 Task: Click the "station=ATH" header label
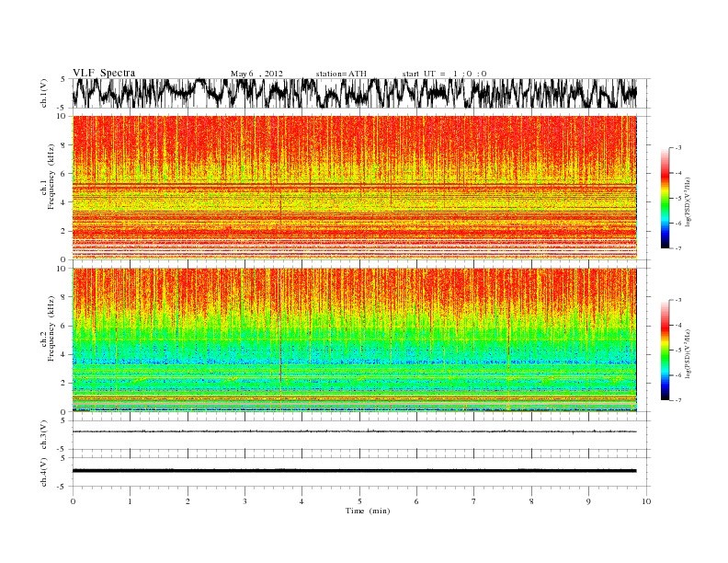[x=341, y=74]
